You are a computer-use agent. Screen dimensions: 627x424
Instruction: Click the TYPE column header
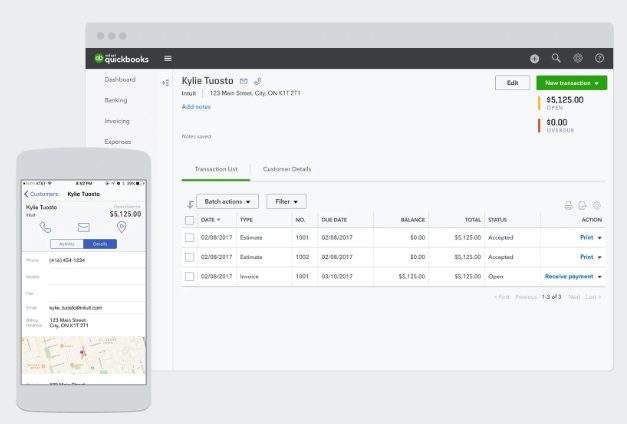pos(246,220)
